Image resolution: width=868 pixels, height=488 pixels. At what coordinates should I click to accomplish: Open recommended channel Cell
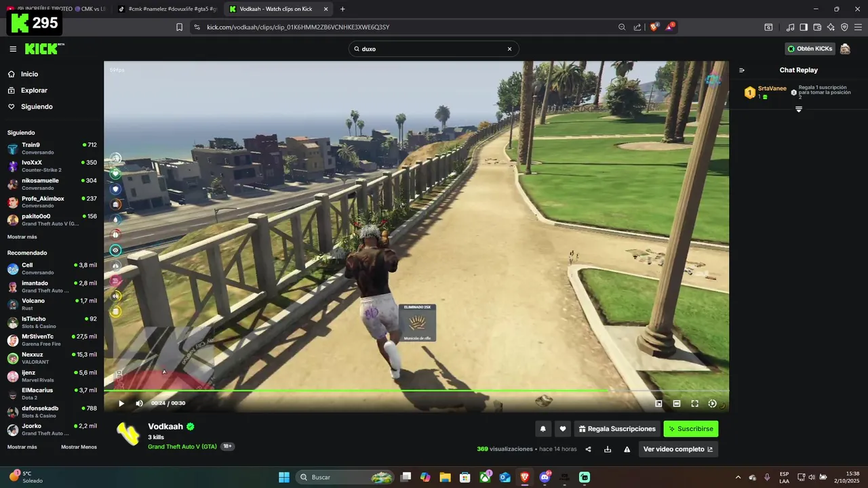(52, 268)
